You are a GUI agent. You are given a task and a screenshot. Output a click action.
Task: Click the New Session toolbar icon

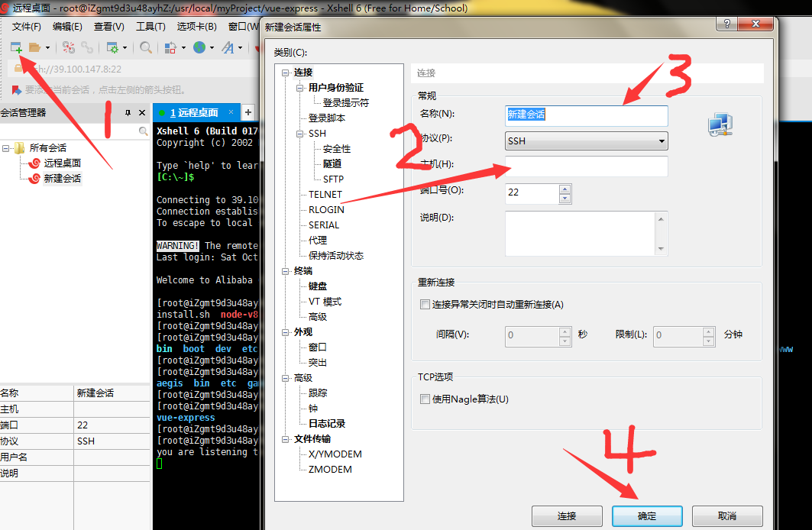(16, 47)
